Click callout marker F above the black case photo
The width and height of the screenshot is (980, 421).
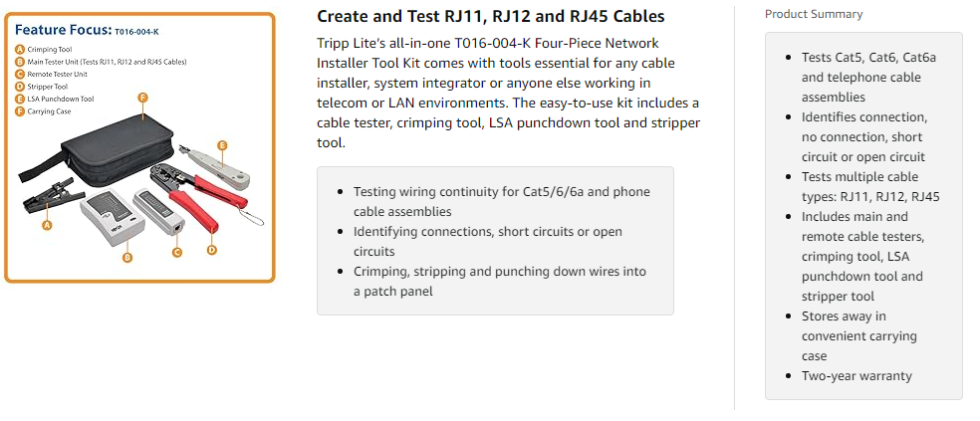(x=143, y=98)
